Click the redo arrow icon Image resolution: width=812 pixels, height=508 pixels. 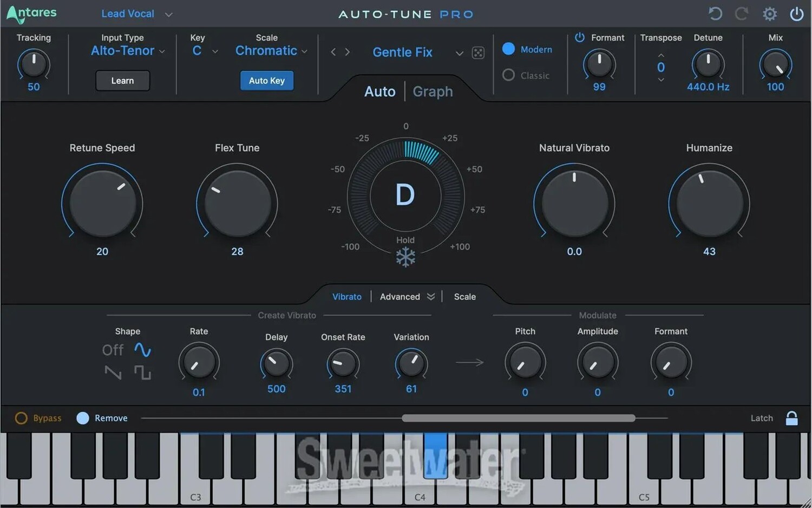coord(742,14)
